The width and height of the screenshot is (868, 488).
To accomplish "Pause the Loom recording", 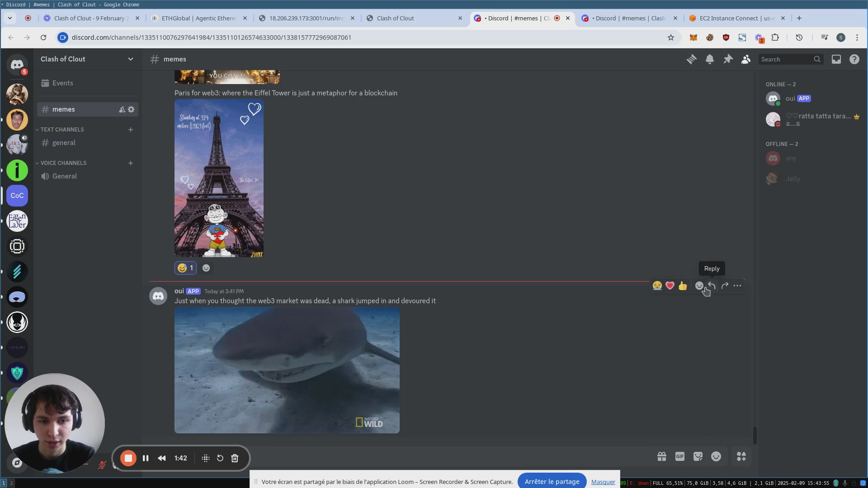I will point(146,458).
